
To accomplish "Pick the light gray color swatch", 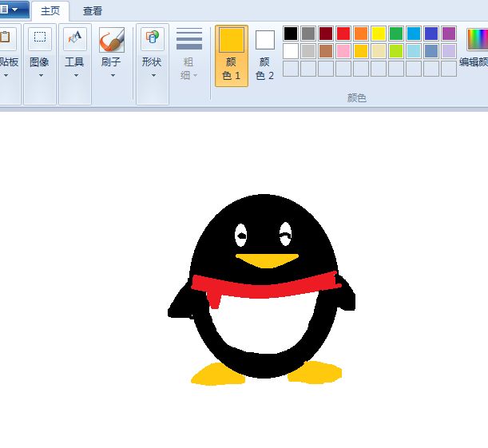I will tap(308, 51).
